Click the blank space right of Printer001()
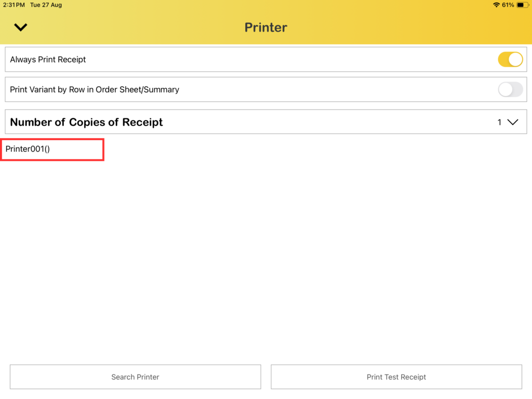Screen dimensions: 532x399 (312, 149)
